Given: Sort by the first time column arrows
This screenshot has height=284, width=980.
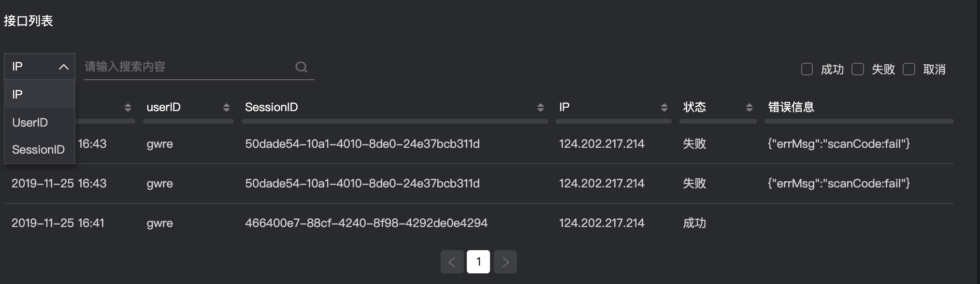Looking at the screenshot, I should click(128, 107).
